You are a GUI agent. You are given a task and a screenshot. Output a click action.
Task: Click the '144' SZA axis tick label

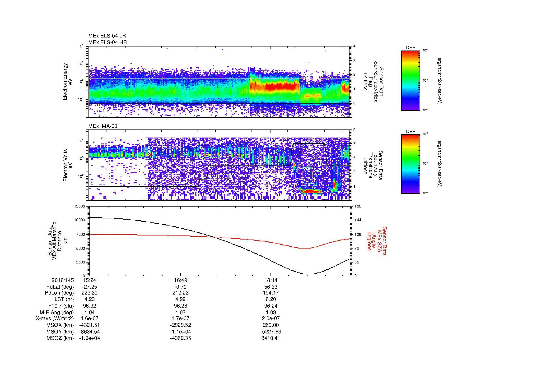(x=358, y=220)
